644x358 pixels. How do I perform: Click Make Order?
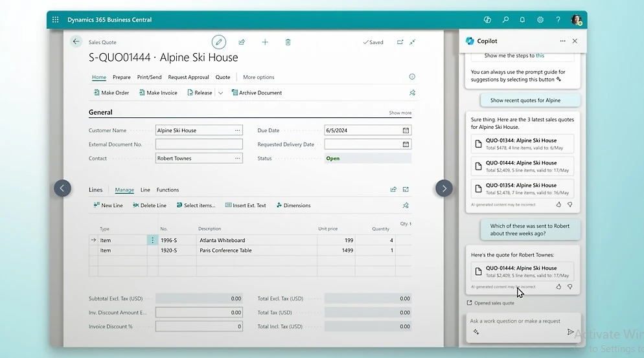[111, 93]
